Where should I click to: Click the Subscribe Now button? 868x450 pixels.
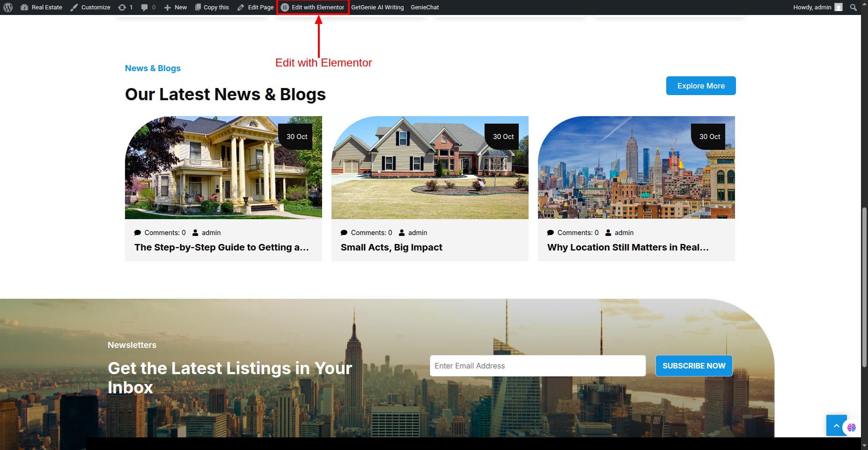coord(694,366)
